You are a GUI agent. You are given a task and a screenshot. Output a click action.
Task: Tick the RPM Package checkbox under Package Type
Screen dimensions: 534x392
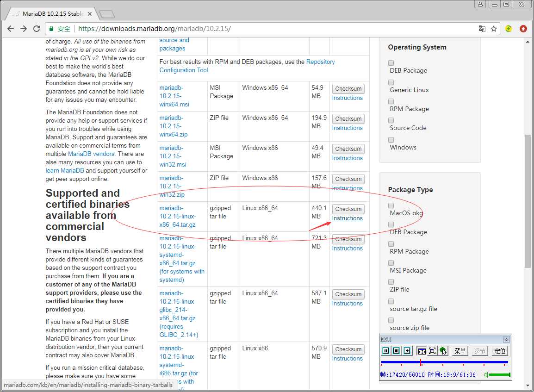pyautogui.click(x=391, y=244)
